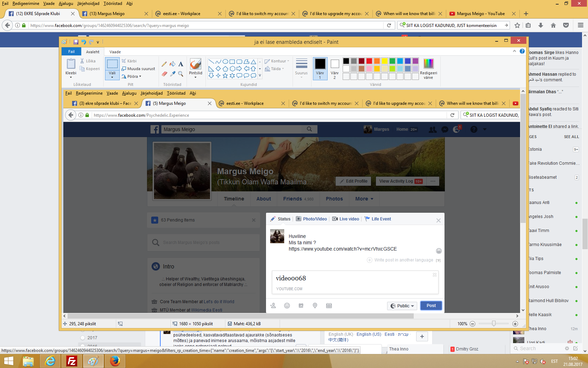Go to Firefox home page icon

click(553, 25)
